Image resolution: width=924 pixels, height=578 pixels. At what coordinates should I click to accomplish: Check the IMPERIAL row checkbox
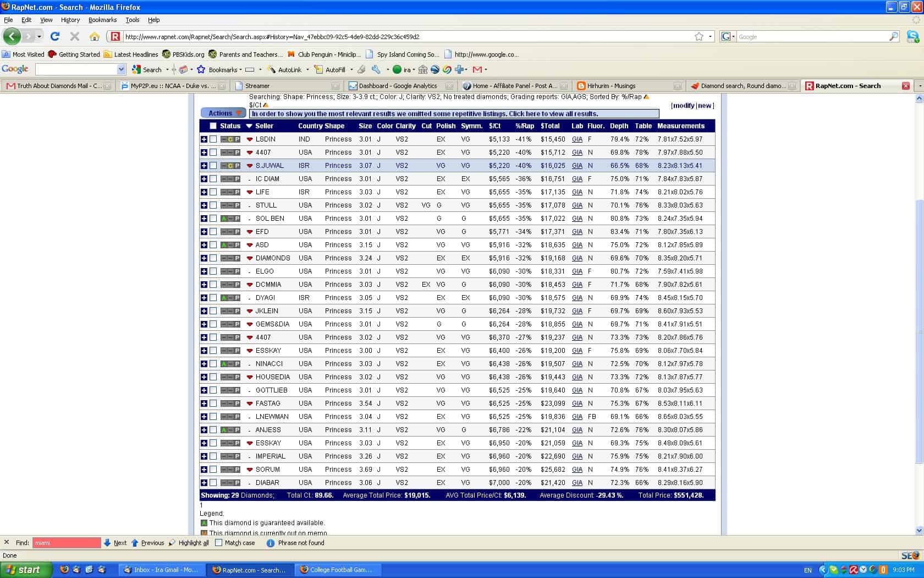(x=213, y=456)
